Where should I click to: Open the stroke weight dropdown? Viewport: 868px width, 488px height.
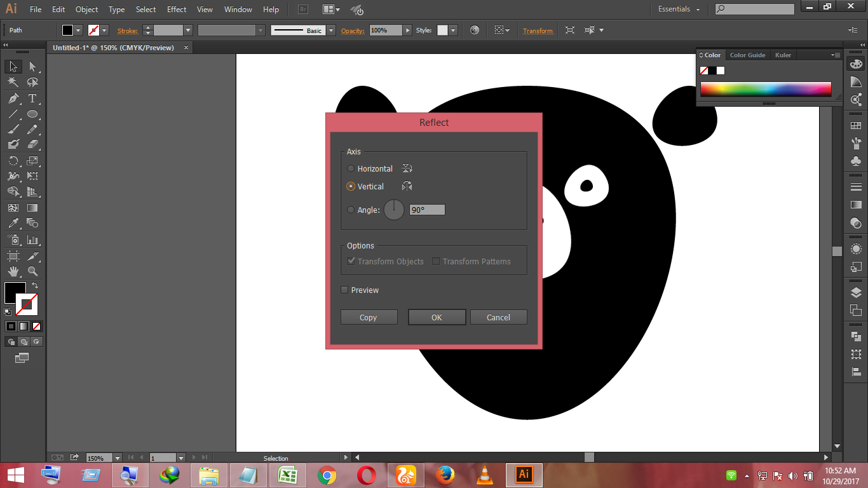click(188, 30)
